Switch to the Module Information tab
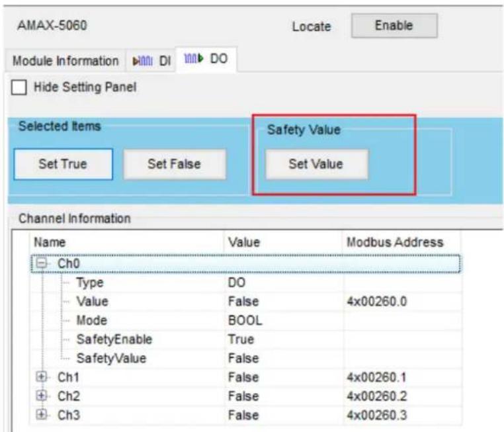 [x=65, y=61]
